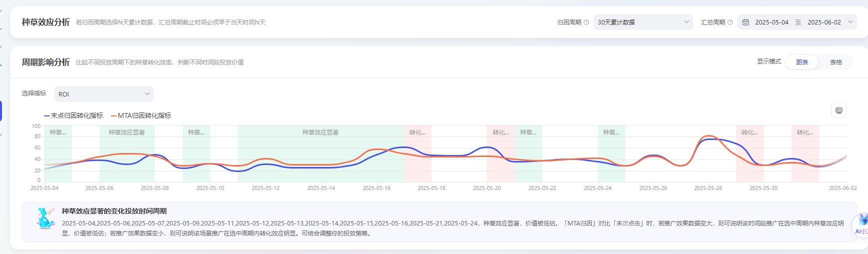Screen dimensions: 868x254
Task: Click the curve peak near 2025-05-28
Action: [x=708, y=136]
